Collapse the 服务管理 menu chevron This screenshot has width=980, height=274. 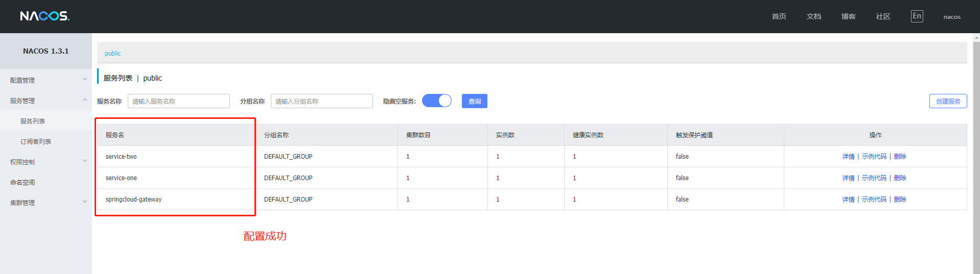pyautogui.click(x=85, y=101)
